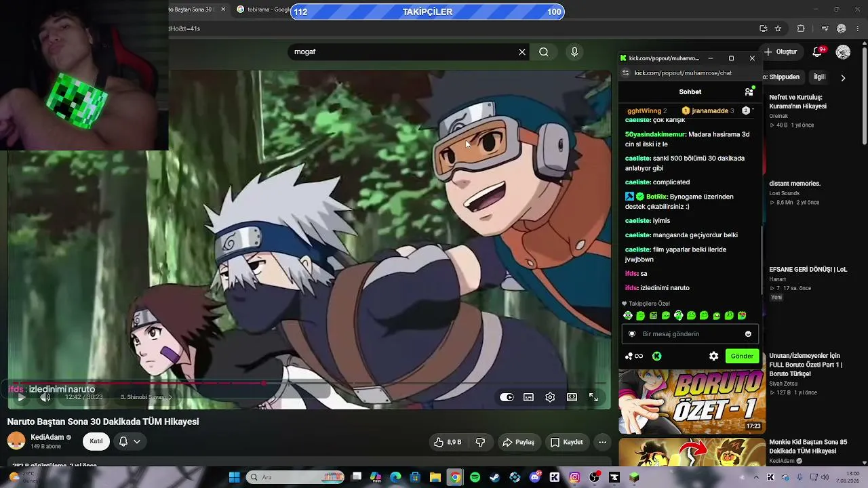
Task: Click the Kick popout address bar URL
Action: point(683,73)
